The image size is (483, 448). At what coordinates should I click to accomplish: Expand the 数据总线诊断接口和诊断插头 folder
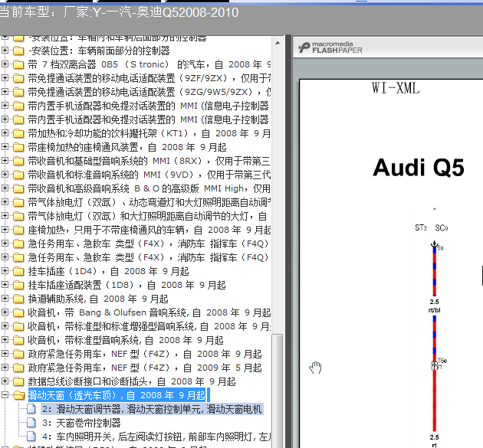[x=5, y=381]
